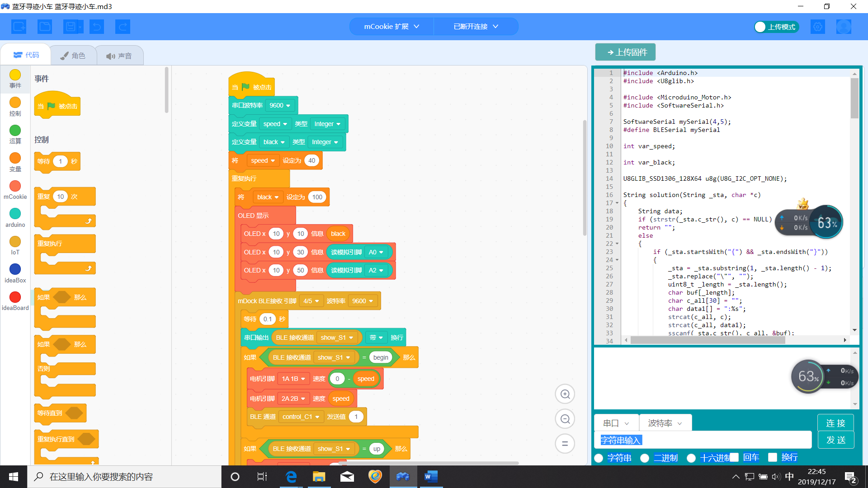This screenshot has width=868, height=488.
Task: Click the zoom in magnifier on canvas
Action: point(565,394)
